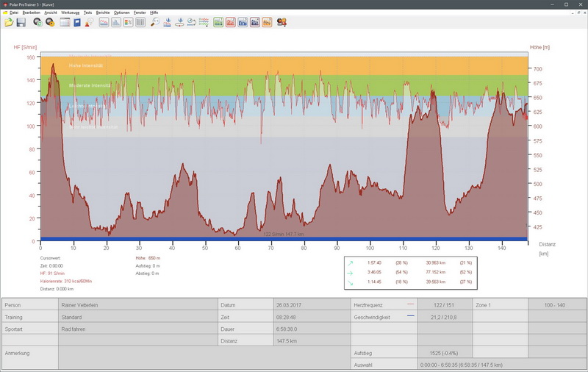Click the multi-colored curves comparison icon

coord(204,23)
